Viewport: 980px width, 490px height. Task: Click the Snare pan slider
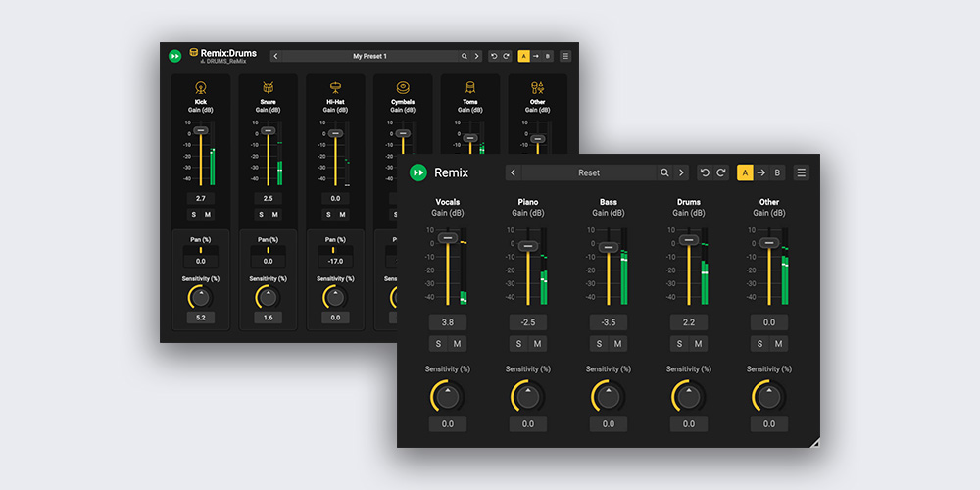tap(269, 250)
